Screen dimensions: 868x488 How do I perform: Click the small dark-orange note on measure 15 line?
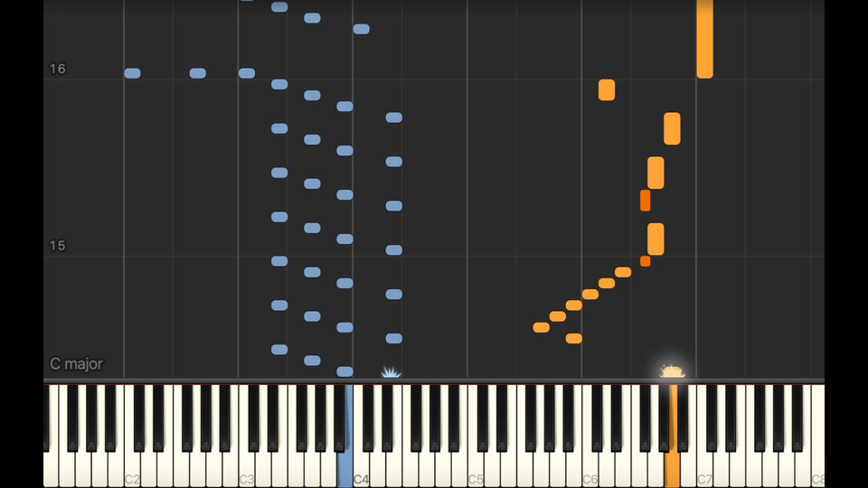645,261
